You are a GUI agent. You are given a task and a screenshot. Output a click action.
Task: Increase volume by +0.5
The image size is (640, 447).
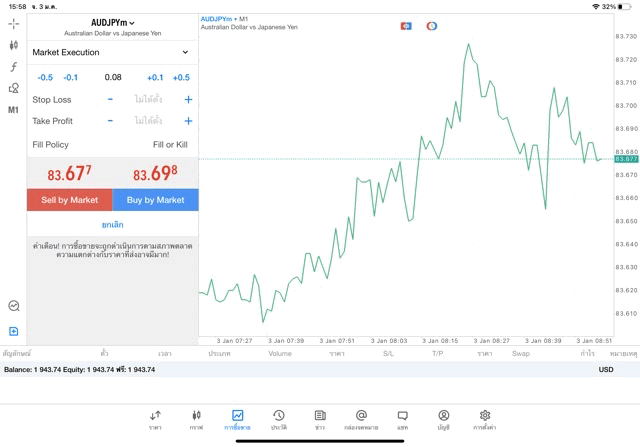tap(181, 78)
